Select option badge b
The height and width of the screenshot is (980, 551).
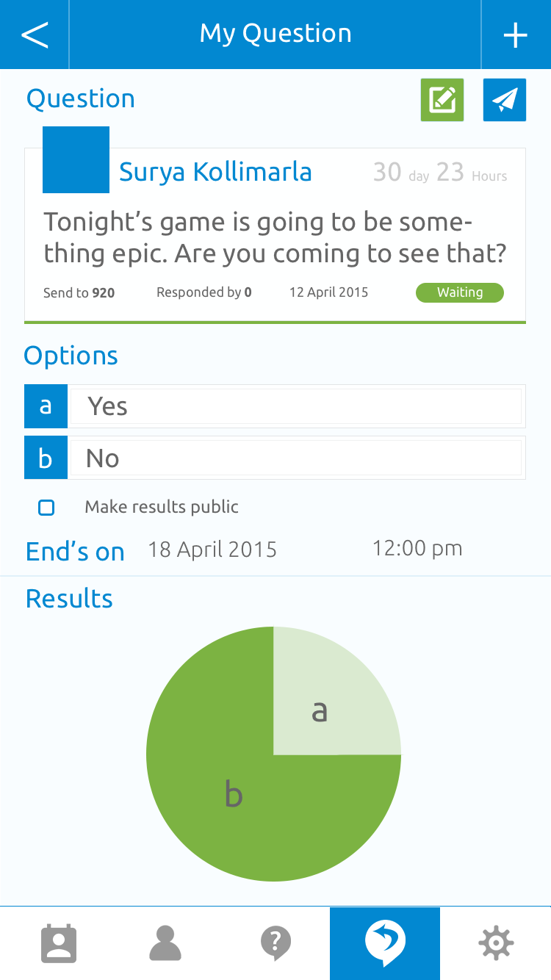[x=46, y=457]
